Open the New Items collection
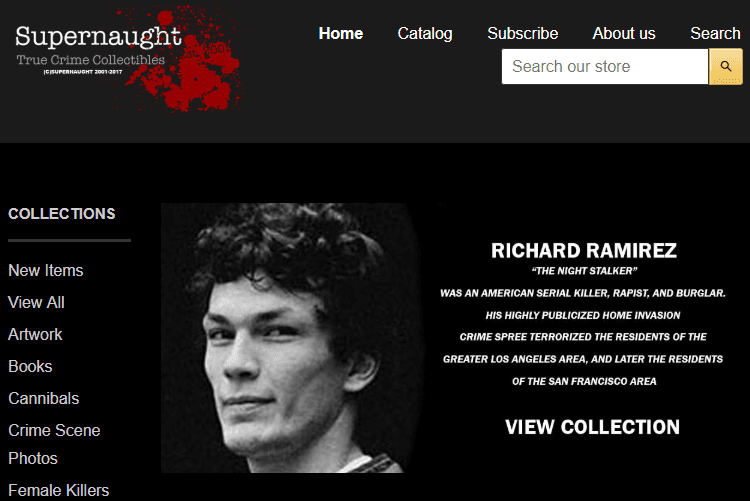Image resolution: width=750 pixels, height=501 pixels. point(46,270)
